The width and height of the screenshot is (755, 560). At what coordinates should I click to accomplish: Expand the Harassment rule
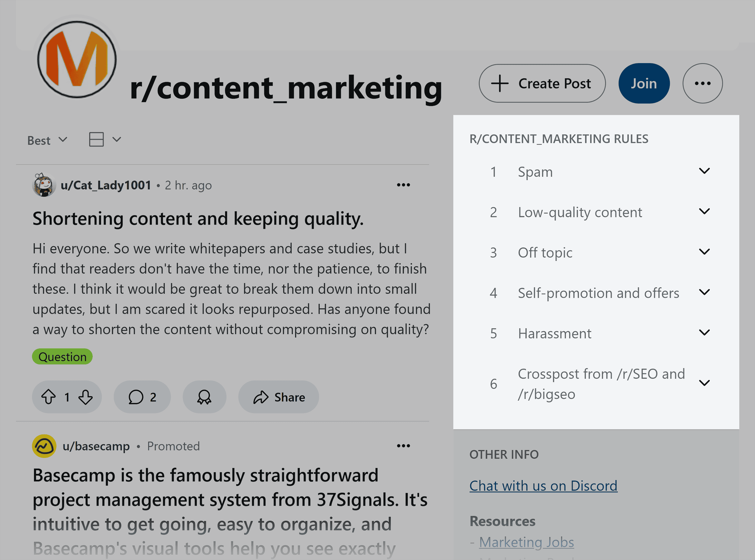coord(704,333)
